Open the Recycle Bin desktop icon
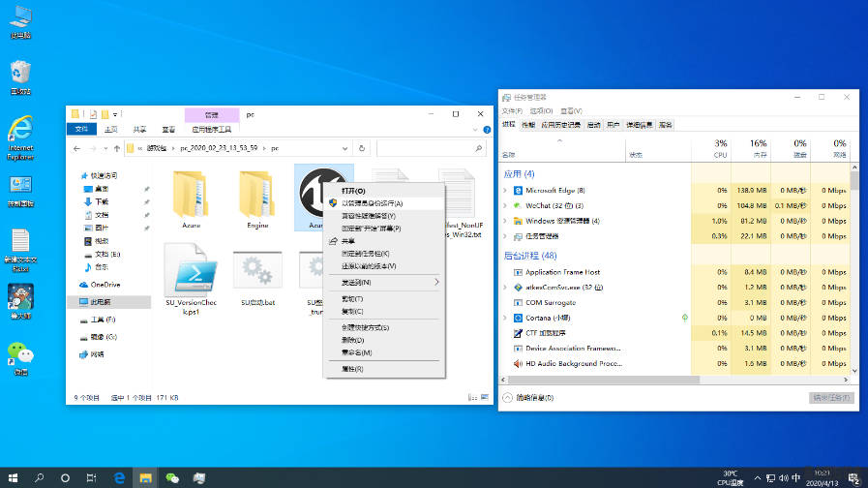The width and height of the screenshot is (868, 488). coord(20,76)
